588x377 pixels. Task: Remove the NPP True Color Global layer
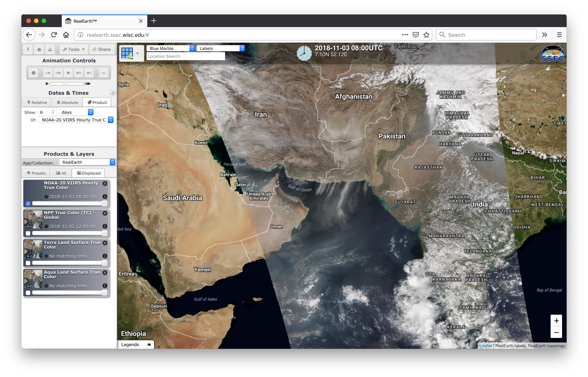[105, 213]
